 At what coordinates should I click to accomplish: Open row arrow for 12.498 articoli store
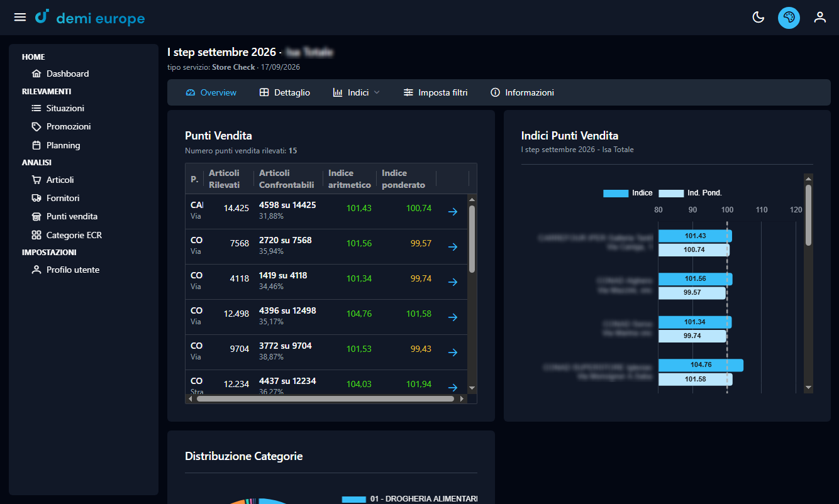click(452, 317)
